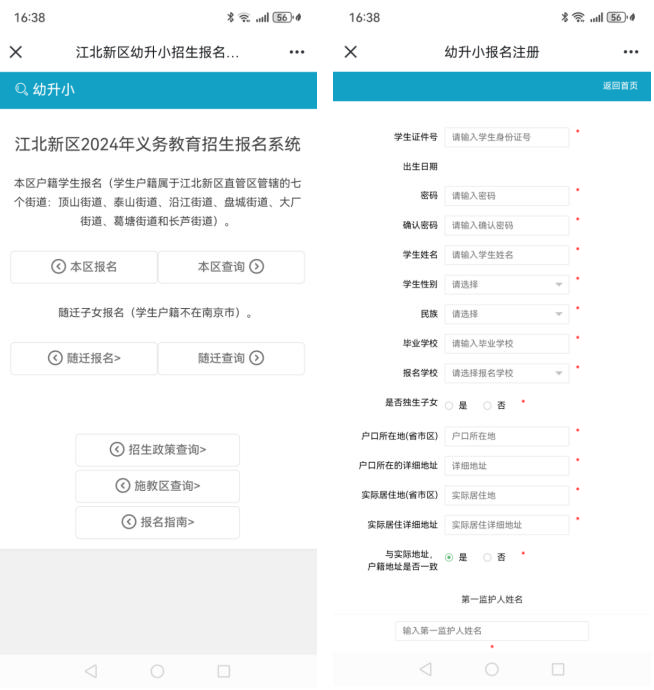Open 施教区查询> page
Image resolution: width=654 pixels, height=690 pixels.
click(158, 486)
